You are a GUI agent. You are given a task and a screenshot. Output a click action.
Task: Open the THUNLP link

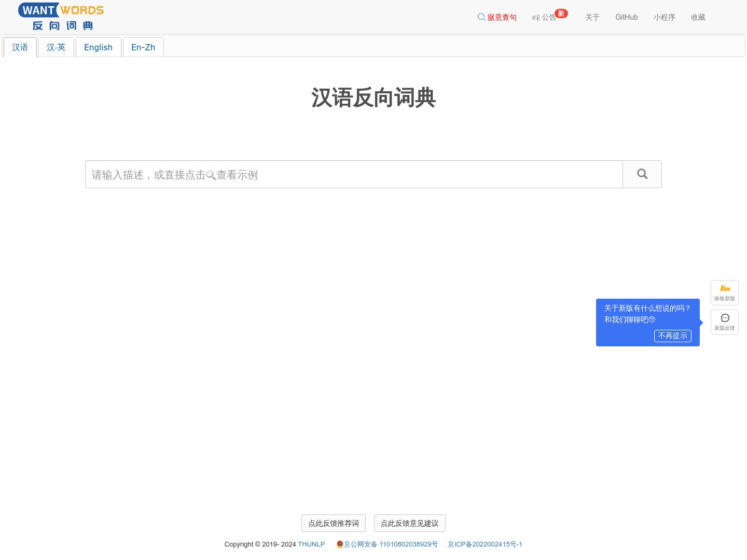coord(311,544)
